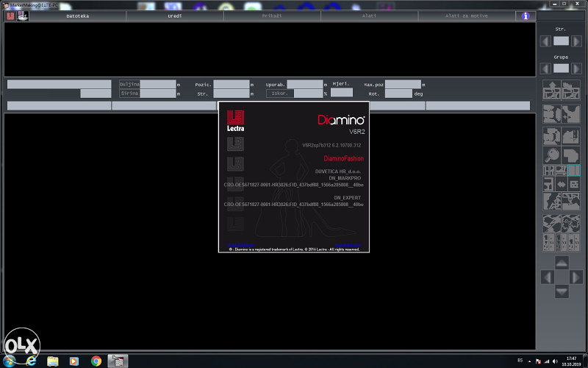Click the two-pieces icon beside the plus-sign piece tool
The image size is (588, 368).
click(552, 115)
